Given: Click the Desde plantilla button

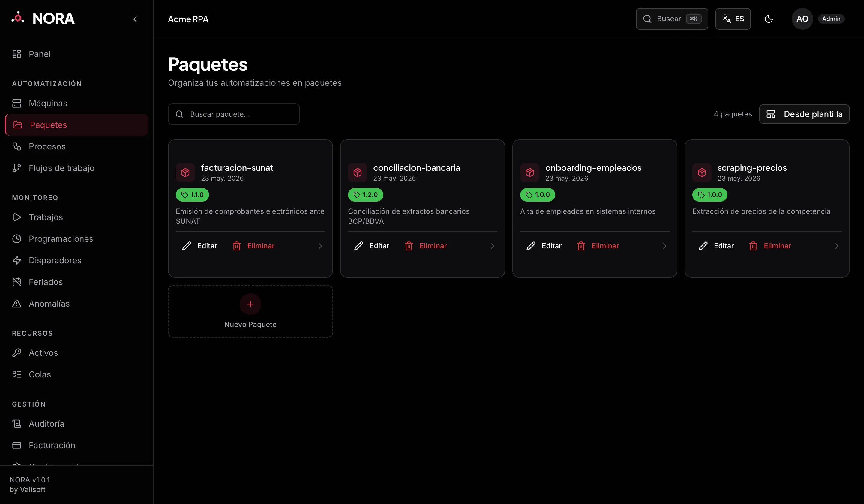Looking at the screenshot, I should click(804, 114).
